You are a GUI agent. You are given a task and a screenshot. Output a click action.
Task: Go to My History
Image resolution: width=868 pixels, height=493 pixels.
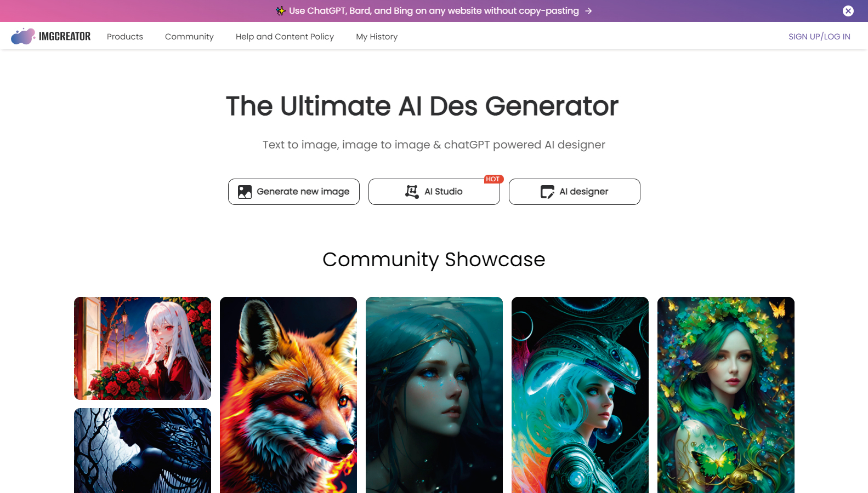377,37
